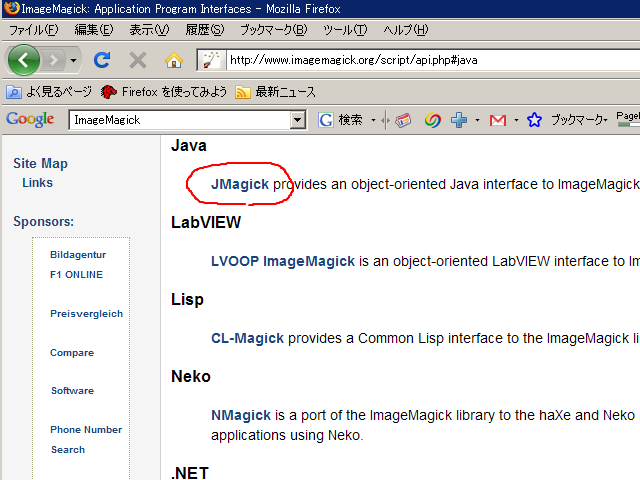Open the Software sponsor link
The width and height of the screenshot is (640, 480).
(72, 391)
